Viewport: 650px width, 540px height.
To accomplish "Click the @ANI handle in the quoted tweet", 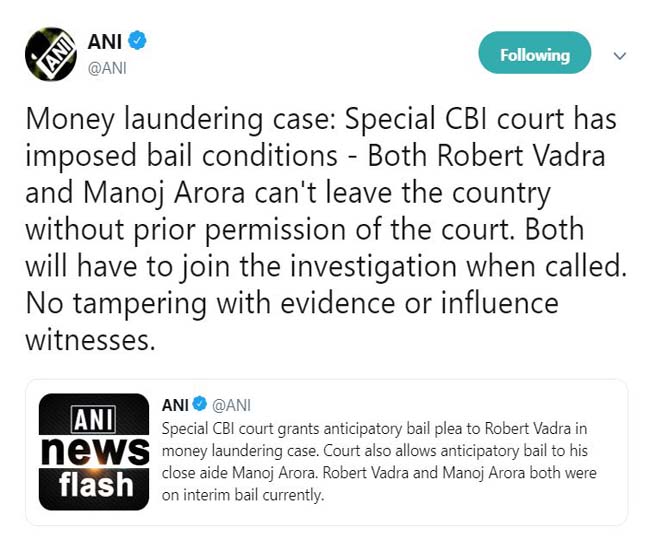I will (x=232, y=404).
